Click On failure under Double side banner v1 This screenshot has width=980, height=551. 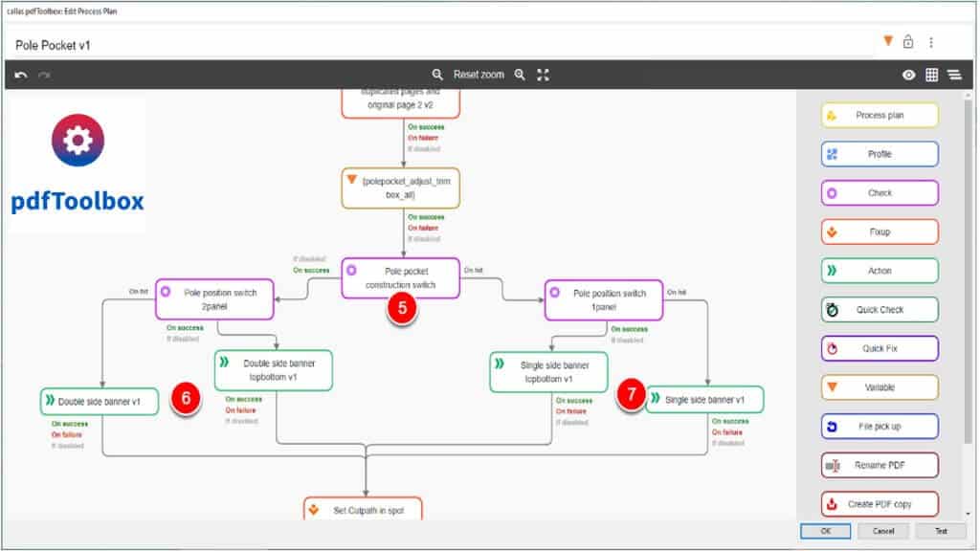(x=67, y=435)
